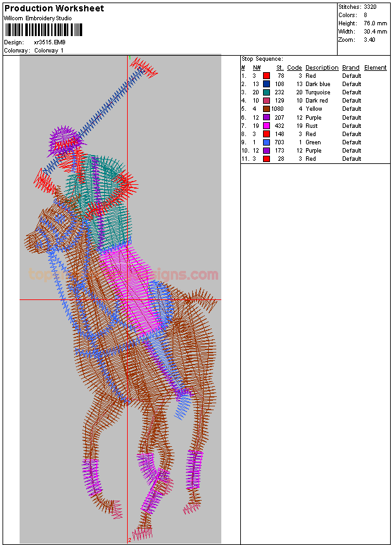Screen dimensions: 392x545
Task: Click needle number '20' in Turquoise row
Action: coord(256,92)
